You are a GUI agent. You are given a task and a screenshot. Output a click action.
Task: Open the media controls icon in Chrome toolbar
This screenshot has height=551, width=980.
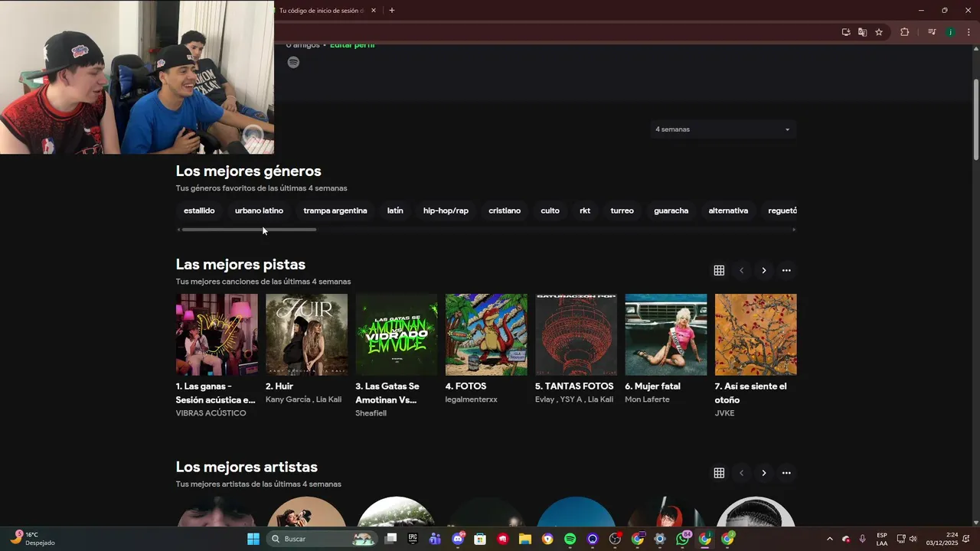(x=932, y=32)
